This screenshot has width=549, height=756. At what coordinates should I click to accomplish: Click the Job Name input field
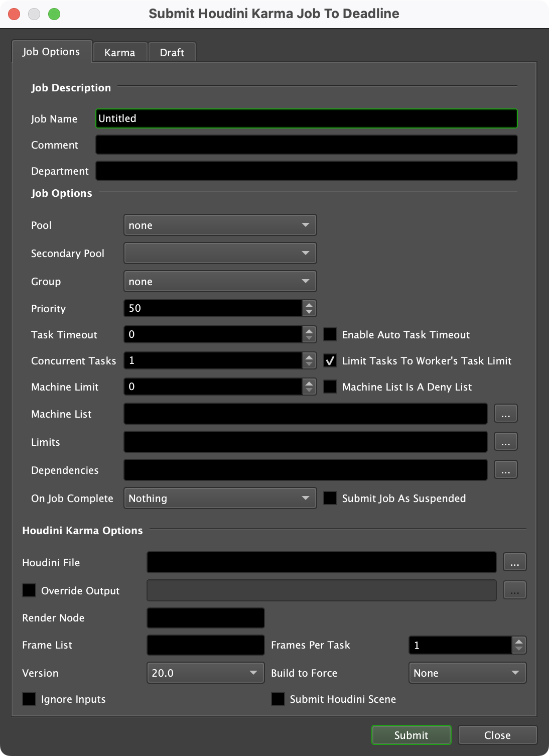(306, 118)
